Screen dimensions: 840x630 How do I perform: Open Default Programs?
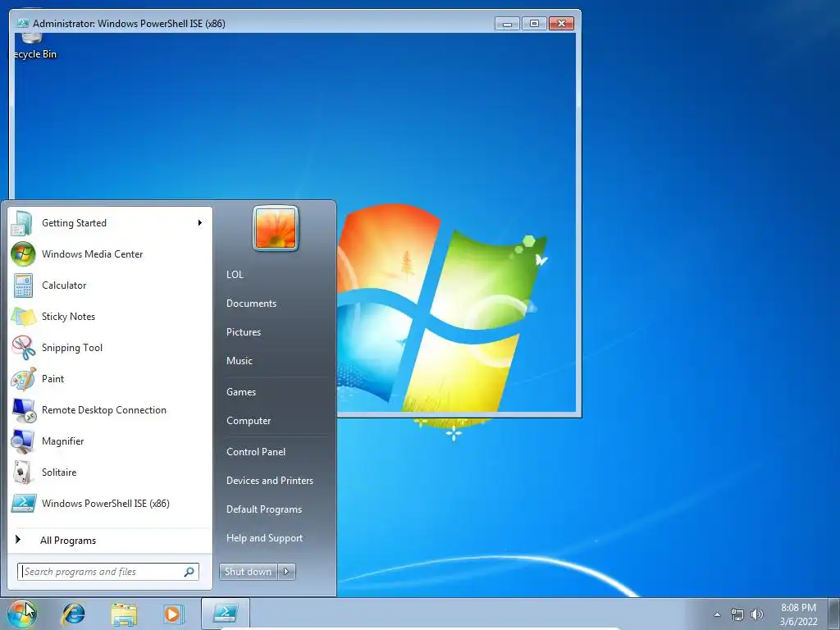[263, 509]
